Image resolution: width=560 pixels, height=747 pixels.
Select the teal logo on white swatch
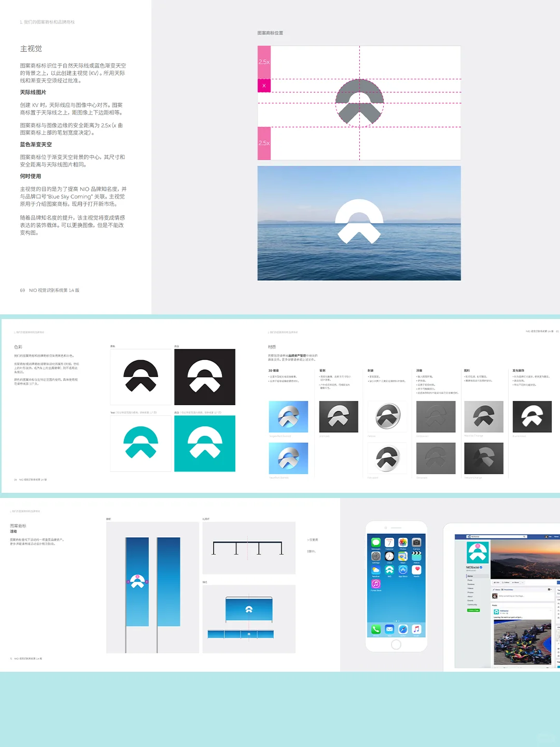click(x=141, y=444)
